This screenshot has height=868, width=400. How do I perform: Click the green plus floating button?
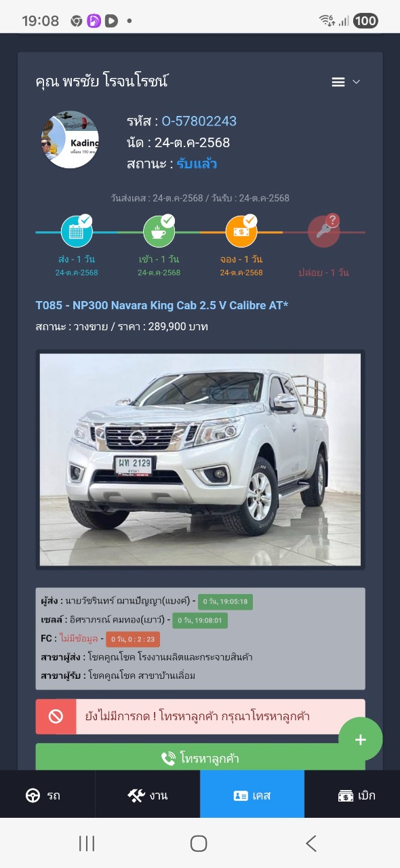tap(361, 740)
